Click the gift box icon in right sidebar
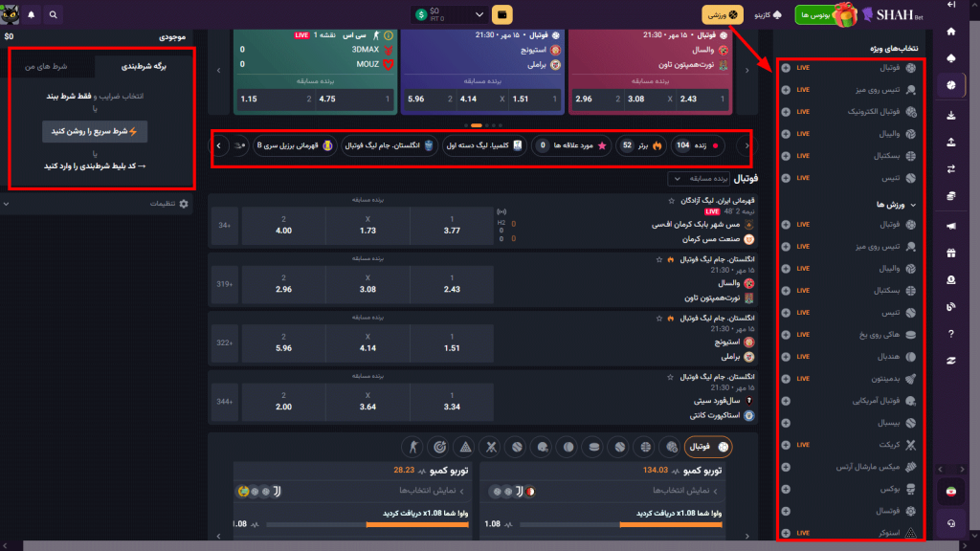 [x=950, y=253]
